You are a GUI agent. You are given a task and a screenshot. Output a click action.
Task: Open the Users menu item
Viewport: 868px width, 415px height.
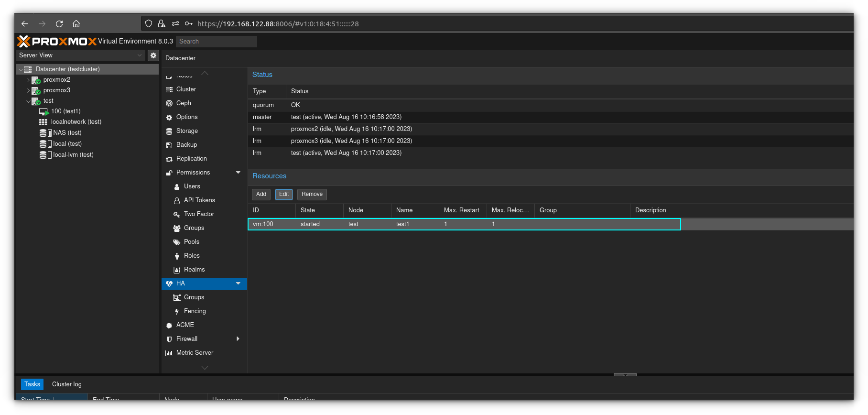[x=204, y=186]
